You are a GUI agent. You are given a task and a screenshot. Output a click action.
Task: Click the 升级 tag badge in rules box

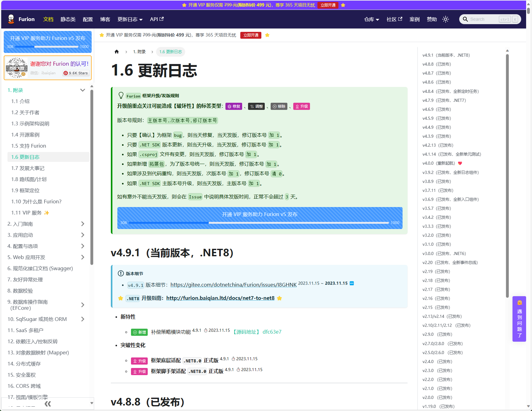click(x=302, y=106)
